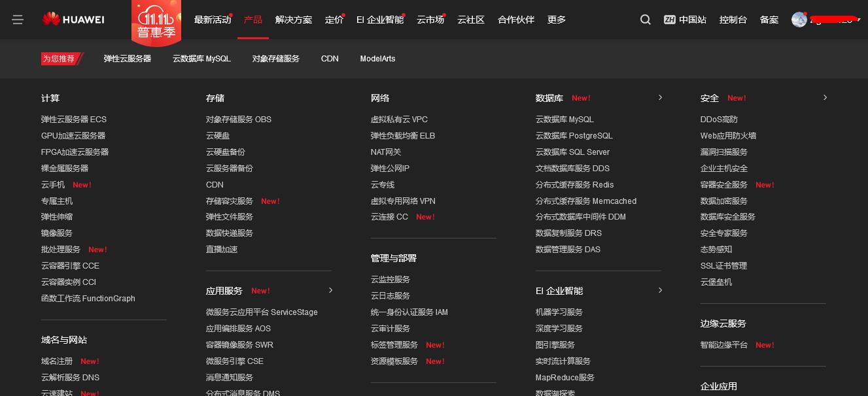Select 云数据库 MySQL in recommended bar
Screen dimensions: 868x396
pos(201,59)
